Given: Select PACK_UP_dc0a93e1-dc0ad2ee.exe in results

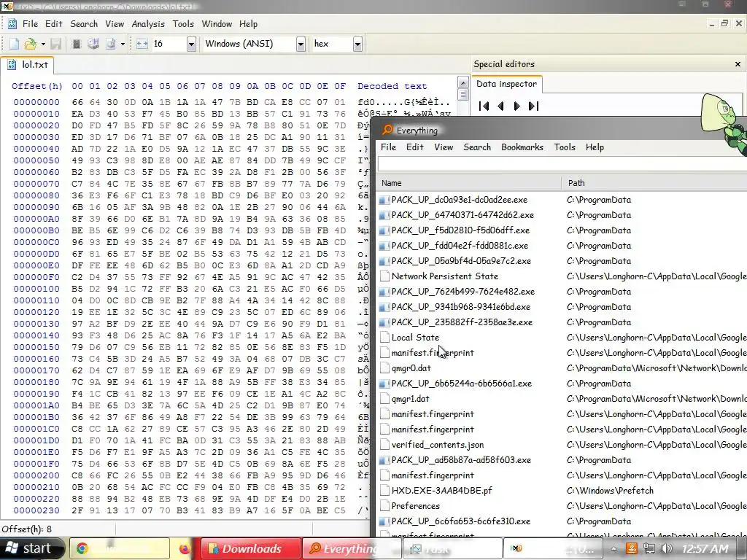Looking at the screenshot, I should (x=460, y=200).
